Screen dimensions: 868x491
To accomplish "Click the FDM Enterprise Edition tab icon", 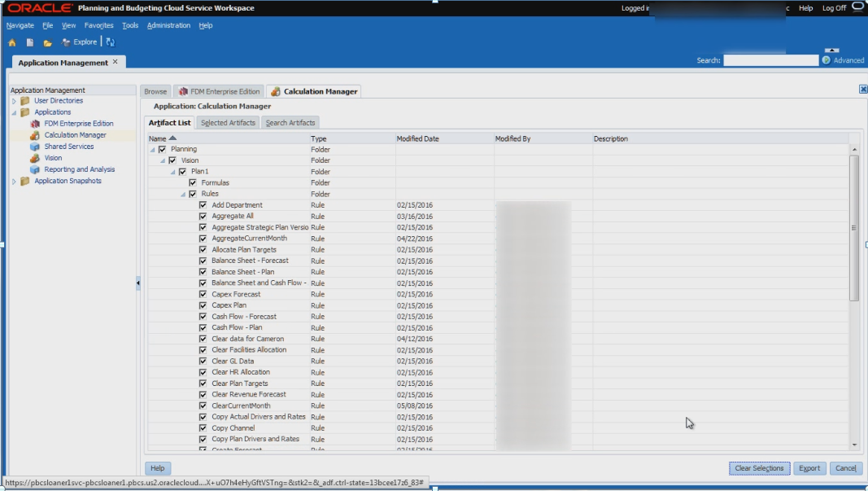I will 183,91.
